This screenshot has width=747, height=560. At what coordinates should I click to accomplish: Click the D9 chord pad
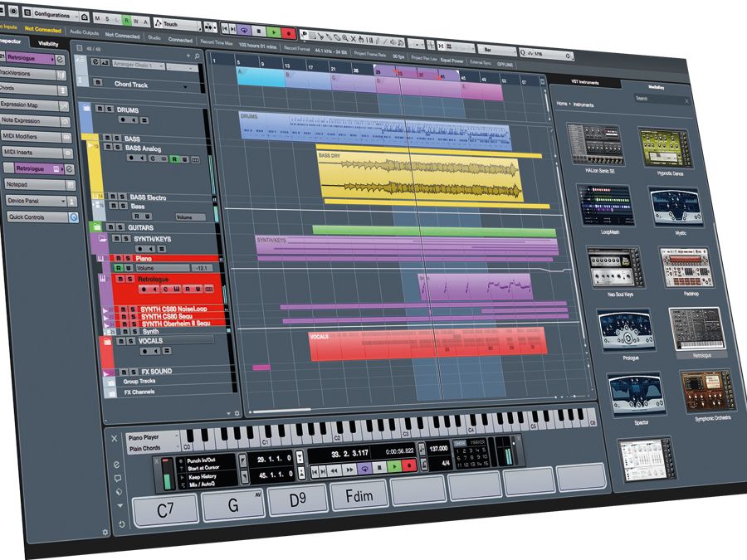tap(297, 499)
